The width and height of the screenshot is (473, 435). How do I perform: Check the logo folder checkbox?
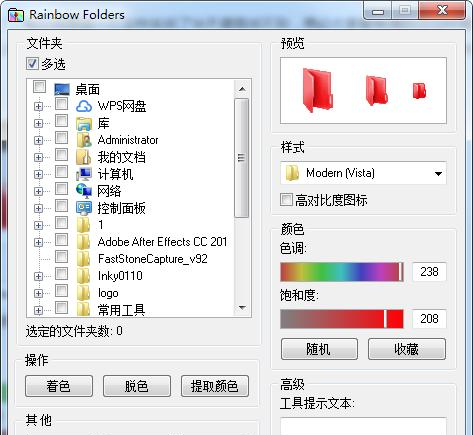tap(61, 290)
